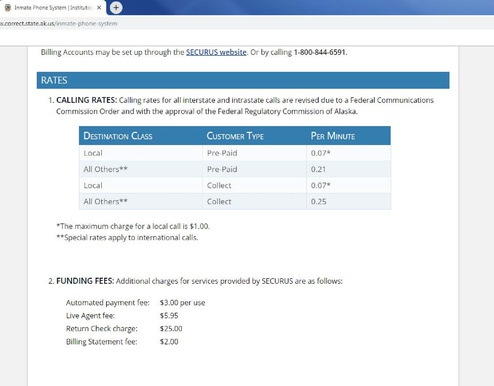
Task: Click the Automated payment fee amount
Action: pyautogui.click(x=182, y=303)
